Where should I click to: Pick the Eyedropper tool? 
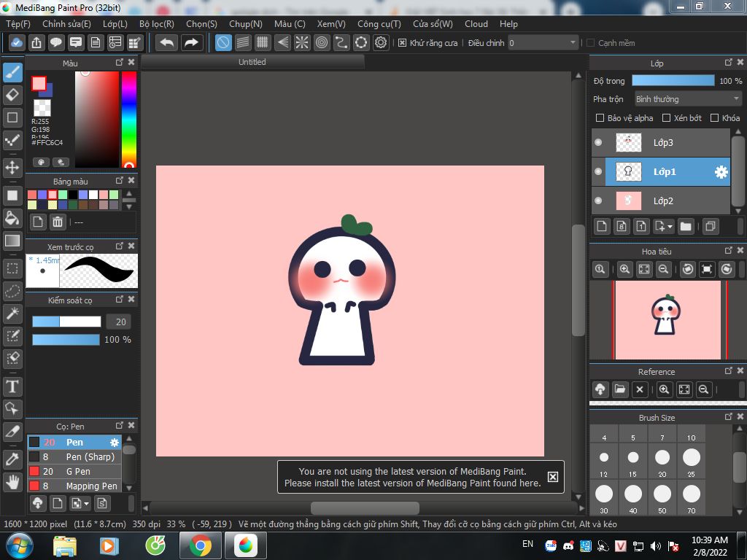(x=13, y=459)
